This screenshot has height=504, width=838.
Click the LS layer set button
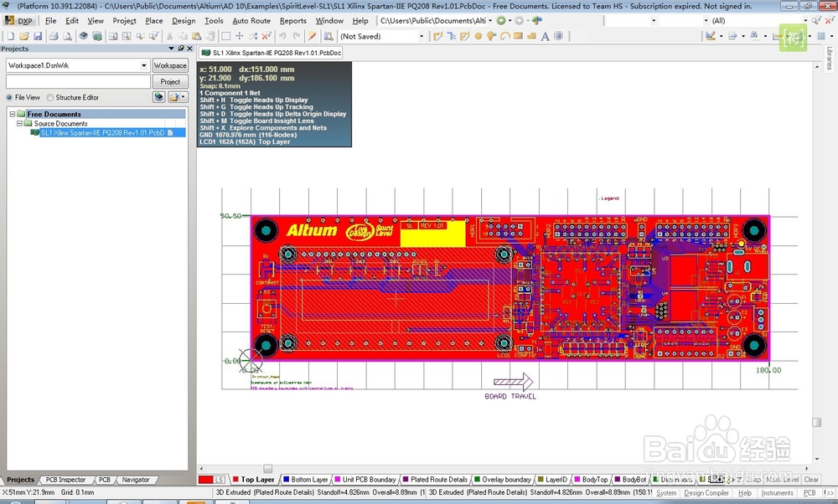click(220, 480)
